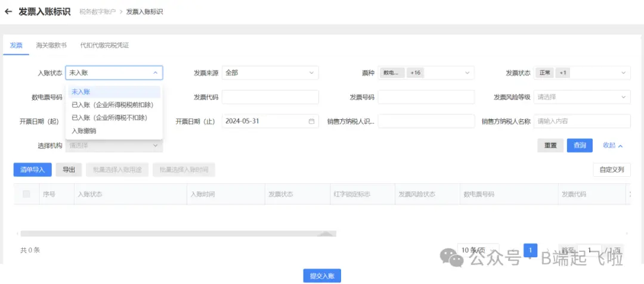Click calendar icon in 开票日期(止) field
This screenshot has height=284, width=644.
click(311, 121)
